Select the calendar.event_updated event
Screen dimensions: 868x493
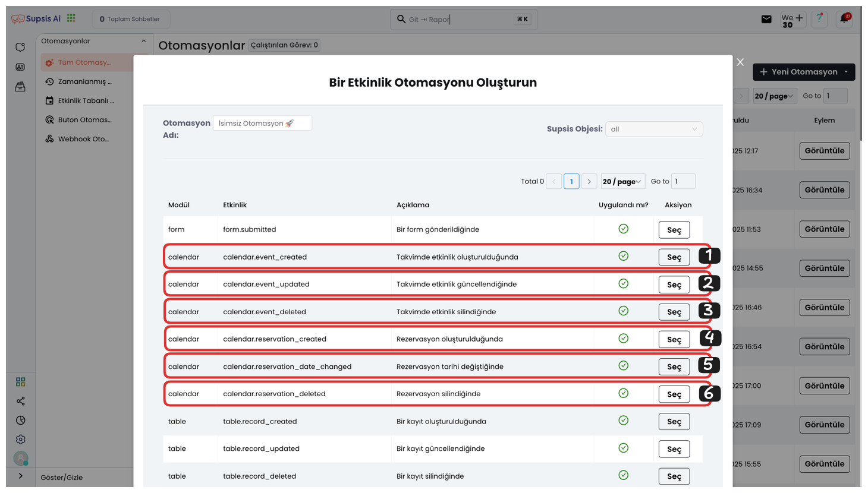point(674,285)
